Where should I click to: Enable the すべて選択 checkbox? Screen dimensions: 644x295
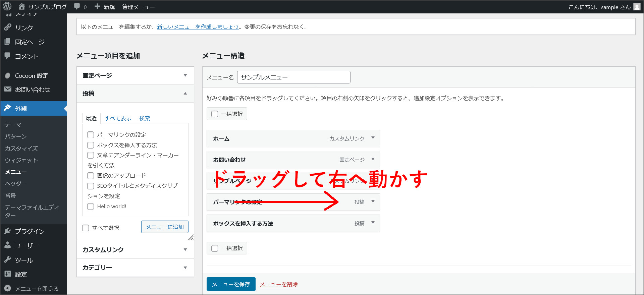(86, 228)
